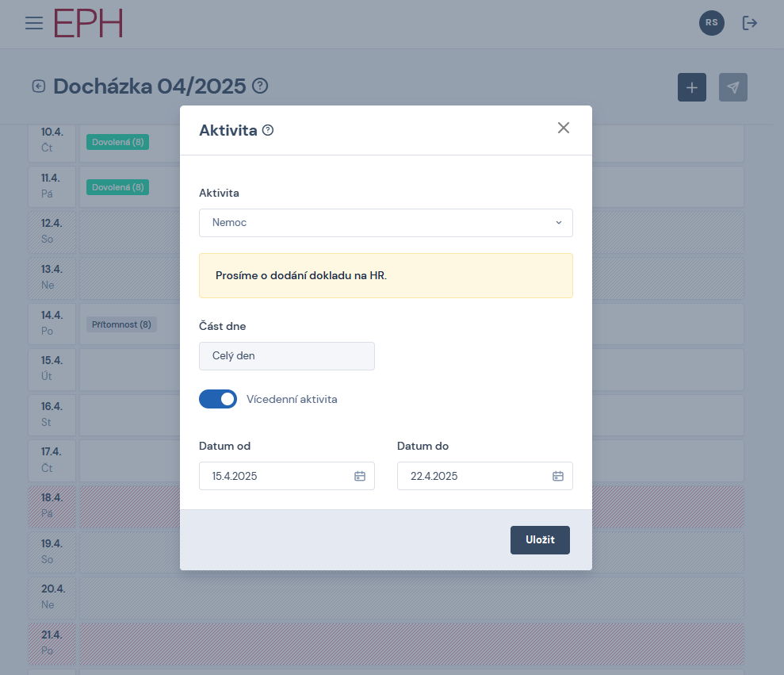Click the Datum od date field

click(277, 476)
